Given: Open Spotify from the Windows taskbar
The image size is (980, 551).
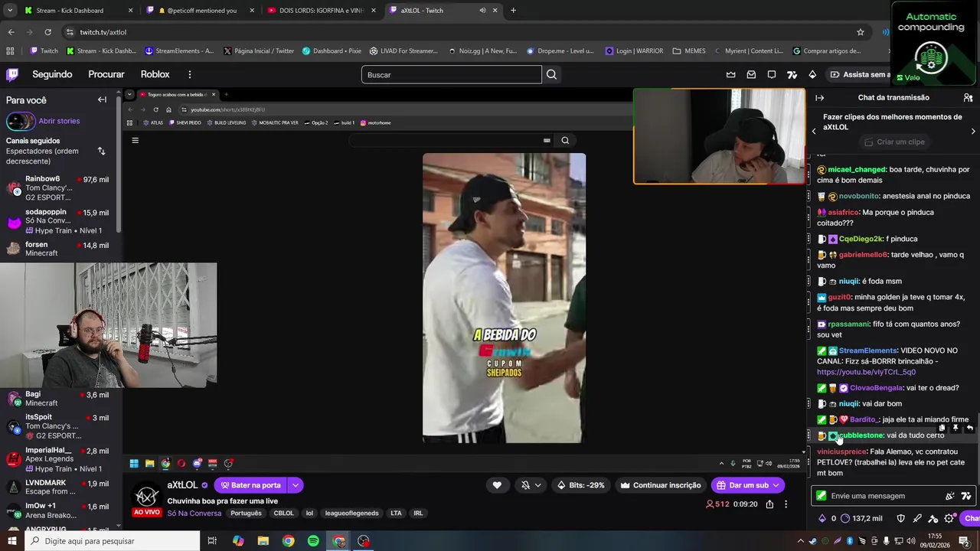Looking at the screenshot, I should coord(313,541).
